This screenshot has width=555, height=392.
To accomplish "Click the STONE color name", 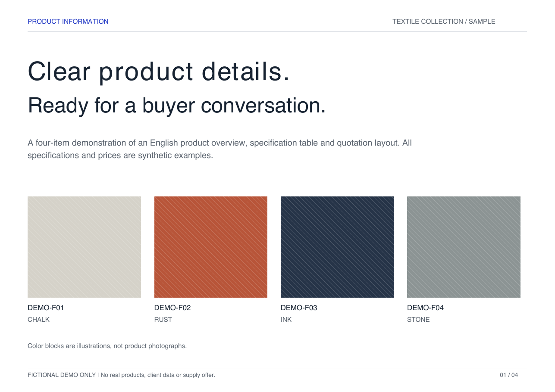I will pyautogui.click(x=418, y=320).
